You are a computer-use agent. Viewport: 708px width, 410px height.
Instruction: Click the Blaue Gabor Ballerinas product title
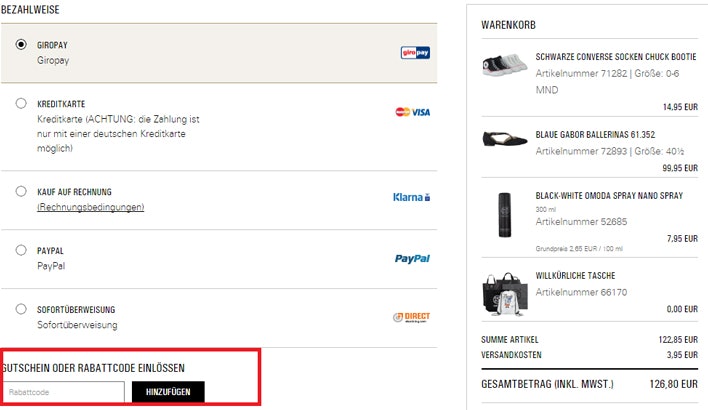595,135
